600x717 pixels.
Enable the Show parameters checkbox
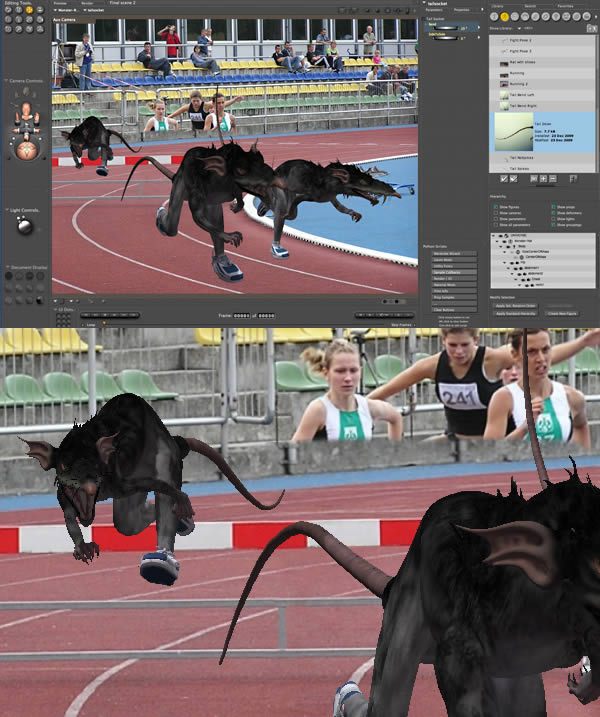tap(496, 219)
